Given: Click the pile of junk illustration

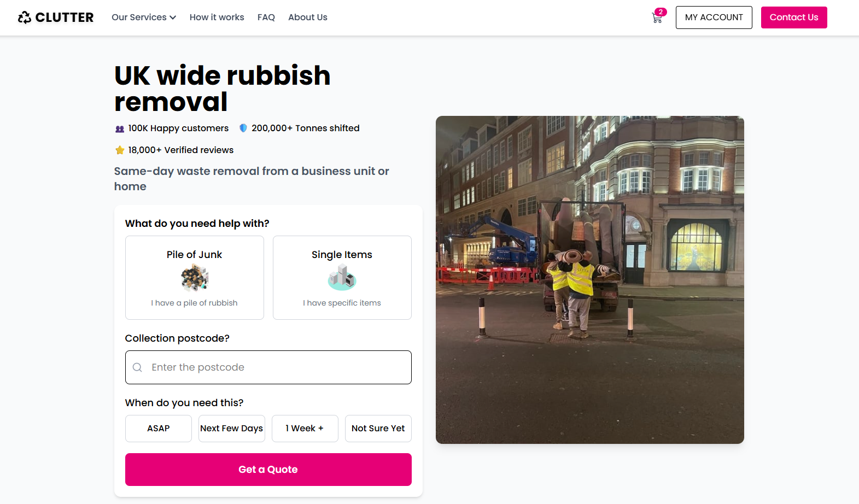Looking at the screenshot, I should [x=195, y=277].
